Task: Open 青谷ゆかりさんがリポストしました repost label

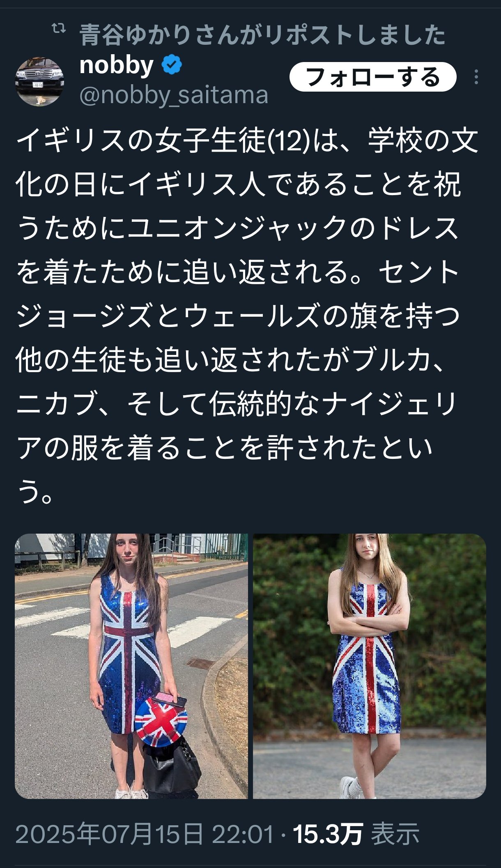Action: (262, 35)
